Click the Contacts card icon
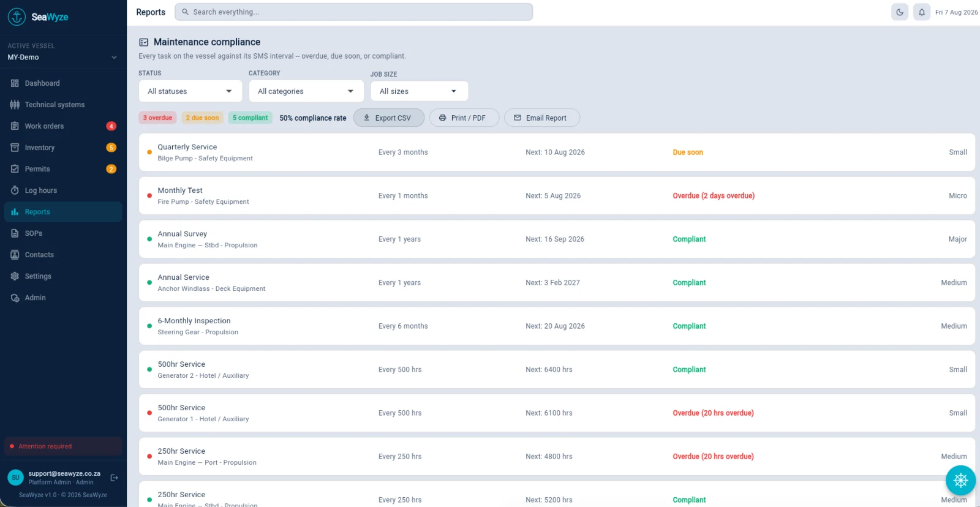The image size is (980, 507). click(15, 255)
